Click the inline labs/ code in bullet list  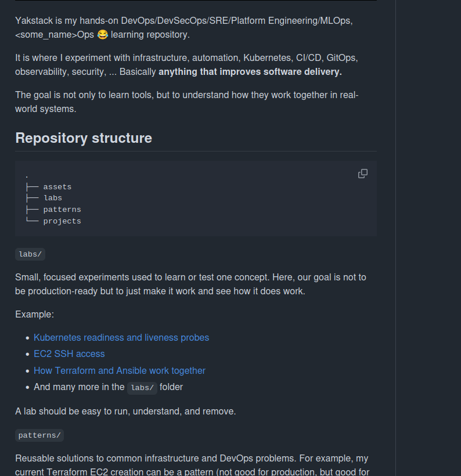click(142, 388)
